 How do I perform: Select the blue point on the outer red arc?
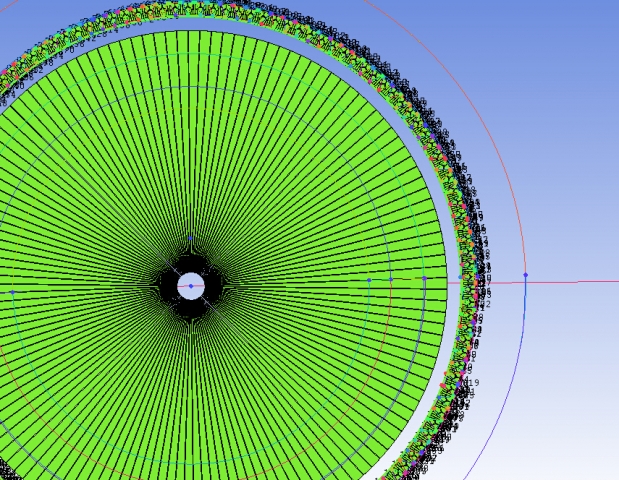525,275
